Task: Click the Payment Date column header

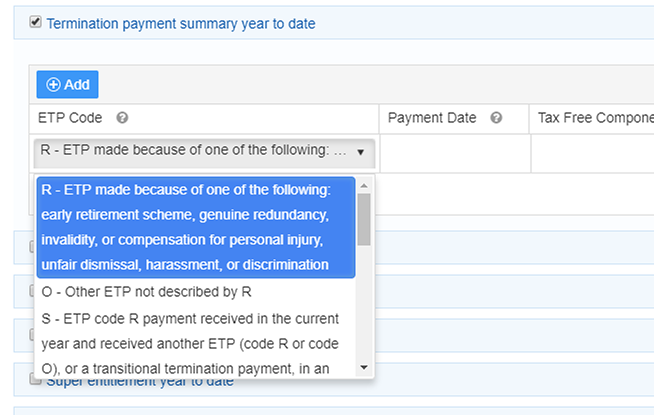Action: click(x=432, y=118)
